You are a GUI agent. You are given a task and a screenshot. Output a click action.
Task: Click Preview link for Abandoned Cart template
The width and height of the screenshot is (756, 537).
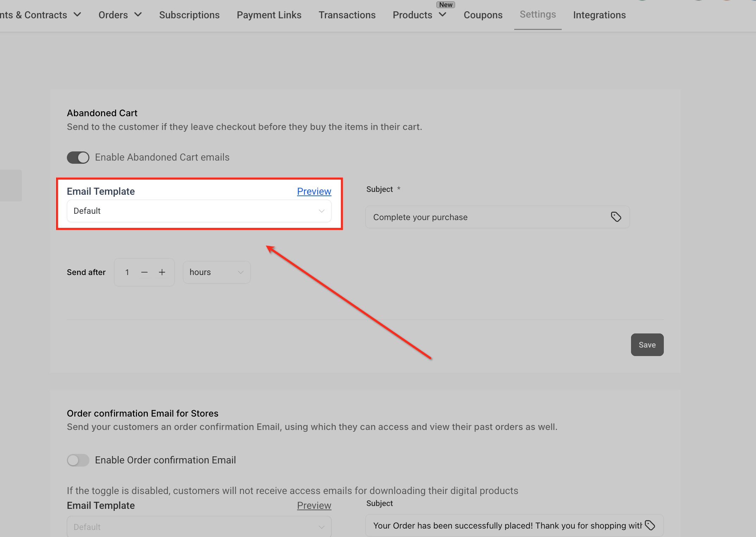[x=314, y=191]
